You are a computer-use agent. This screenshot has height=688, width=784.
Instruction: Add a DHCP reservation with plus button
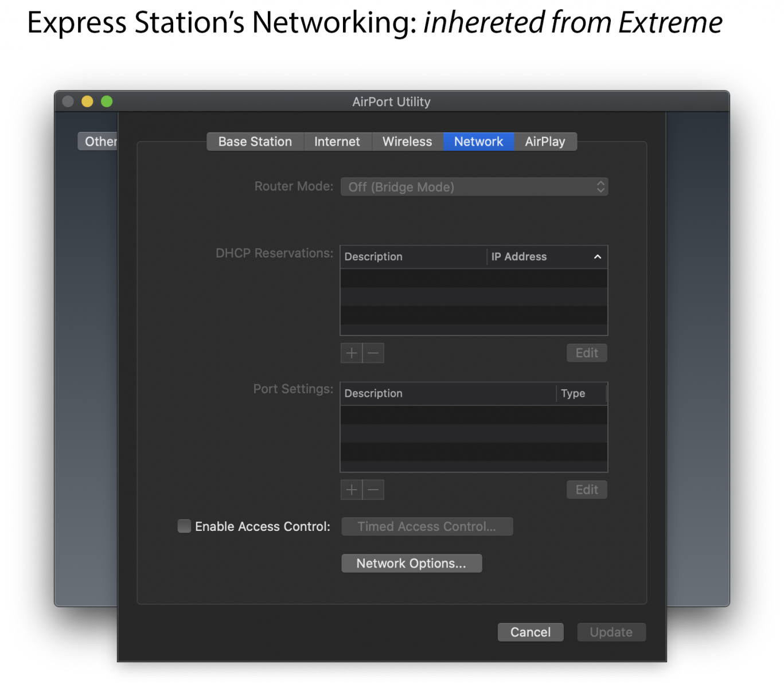pos(352,353)
